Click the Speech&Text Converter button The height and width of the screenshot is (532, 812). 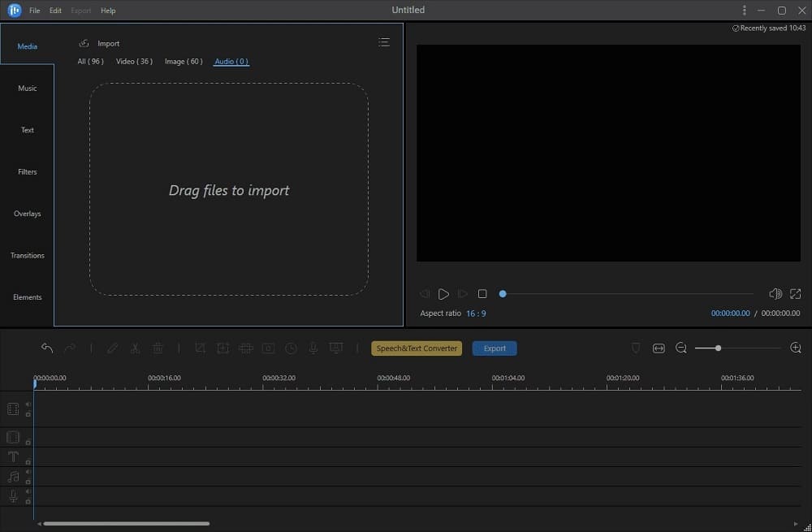click(417, 348)
